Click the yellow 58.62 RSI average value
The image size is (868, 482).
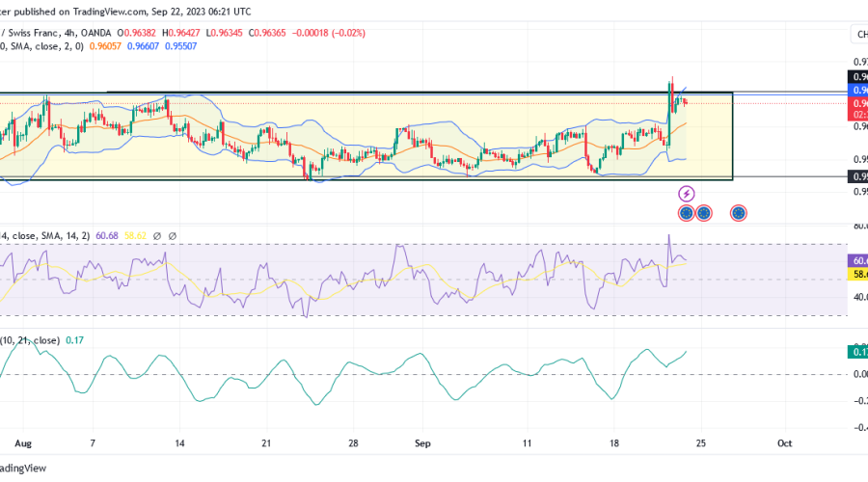(x=135, y=236)
